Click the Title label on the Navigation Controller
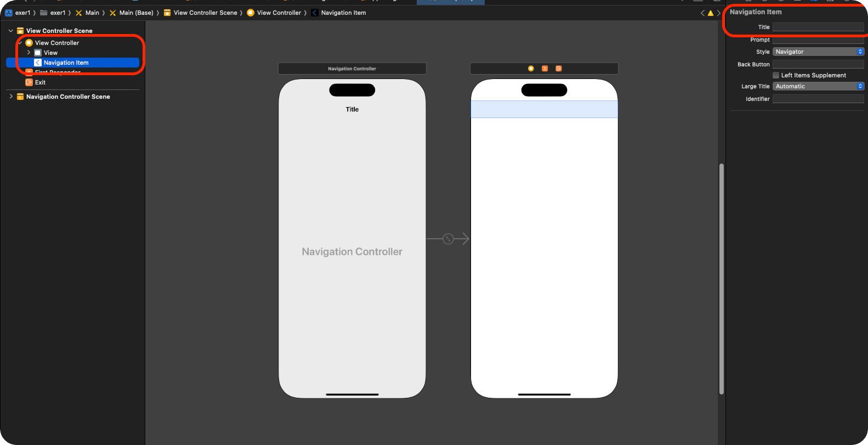Viewport: 868px width, 445px height. (352, 109)
